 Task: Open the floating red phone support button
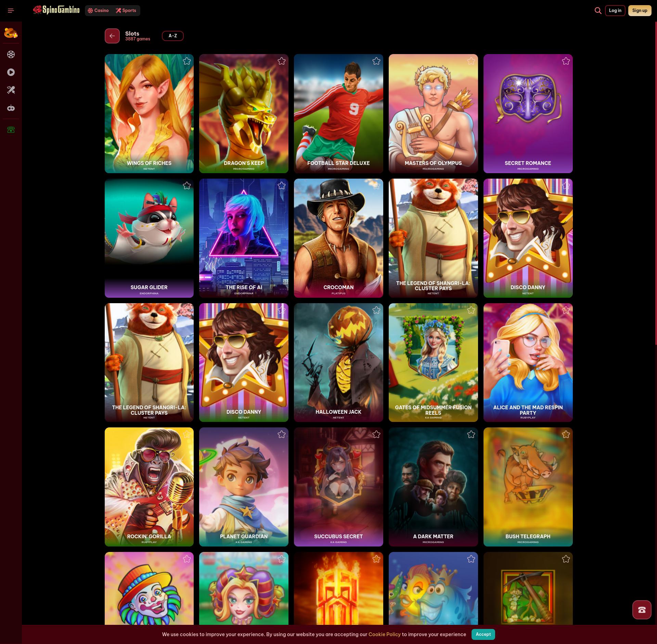[x=642, y=609]
